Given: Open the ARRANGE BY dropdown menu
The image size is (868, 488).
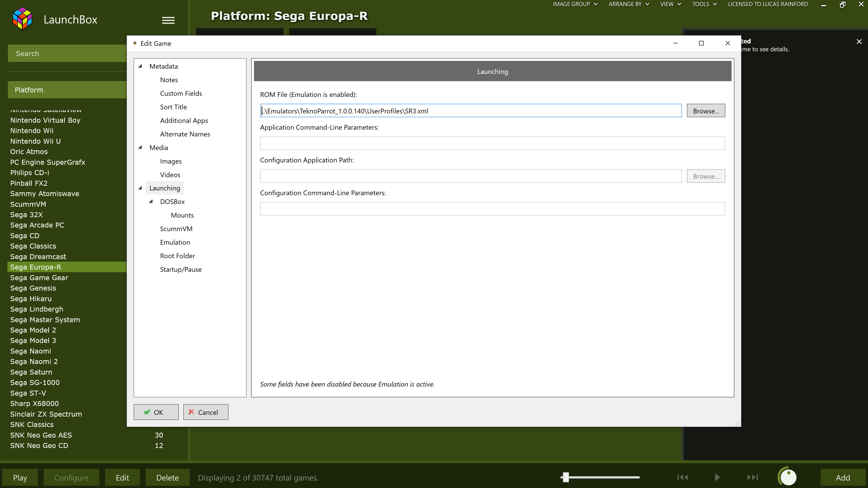Looking at the screenshot, I should (629, 4).
